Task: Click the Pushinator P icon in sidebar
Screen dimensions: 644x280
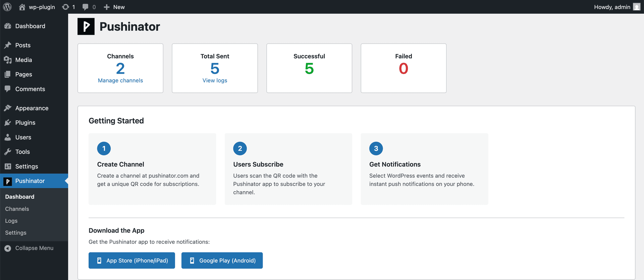Action: tap(8, 181)
